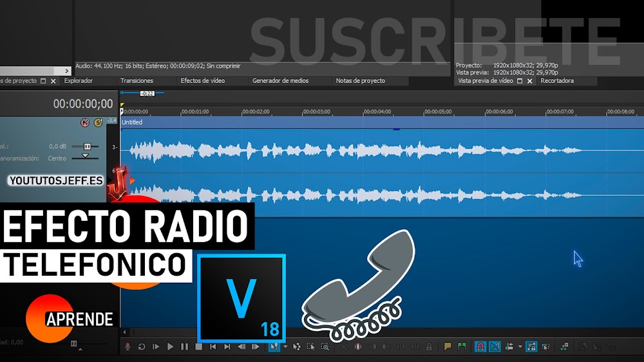The width and height of the screenshot is (644, 362).
Task: Click the red Trim tool icon
Action: pos(358,347)
